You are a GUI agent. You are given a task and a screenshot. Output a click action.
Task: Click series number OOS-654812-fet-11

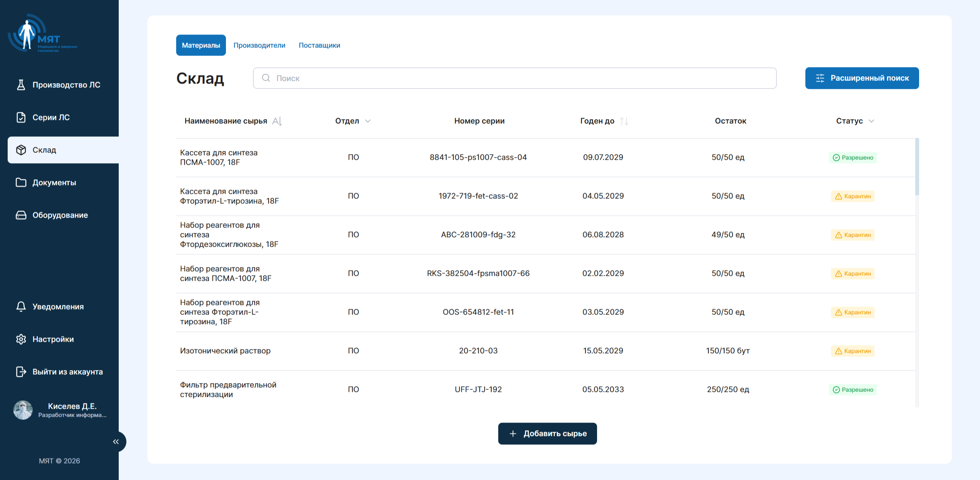478,312
